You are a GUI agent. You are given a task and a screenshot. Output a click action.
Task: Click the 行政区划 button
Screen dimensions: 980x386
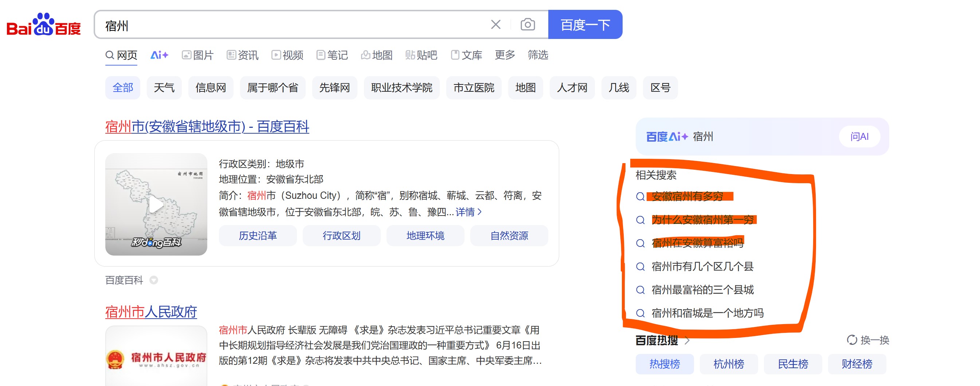click(x=342, y=236)
